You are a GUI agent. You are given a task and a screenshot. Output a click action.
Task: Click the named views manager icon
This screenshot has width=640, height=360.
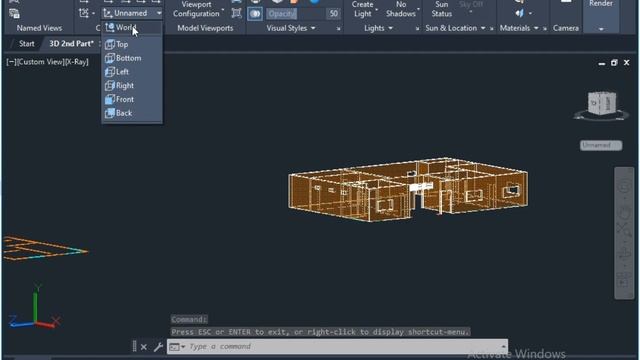pos(14,13)
